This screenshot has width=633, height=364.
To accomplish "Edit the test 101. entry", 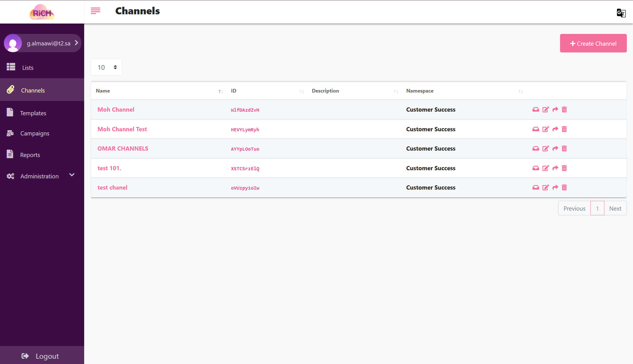I will (545, 168).
